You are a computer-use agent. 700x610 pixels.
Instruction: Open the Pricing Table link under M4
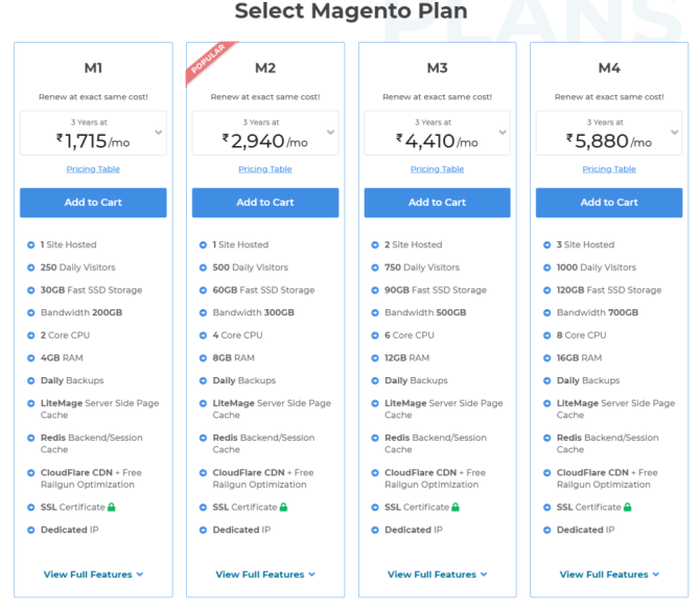tap(609, 169)
